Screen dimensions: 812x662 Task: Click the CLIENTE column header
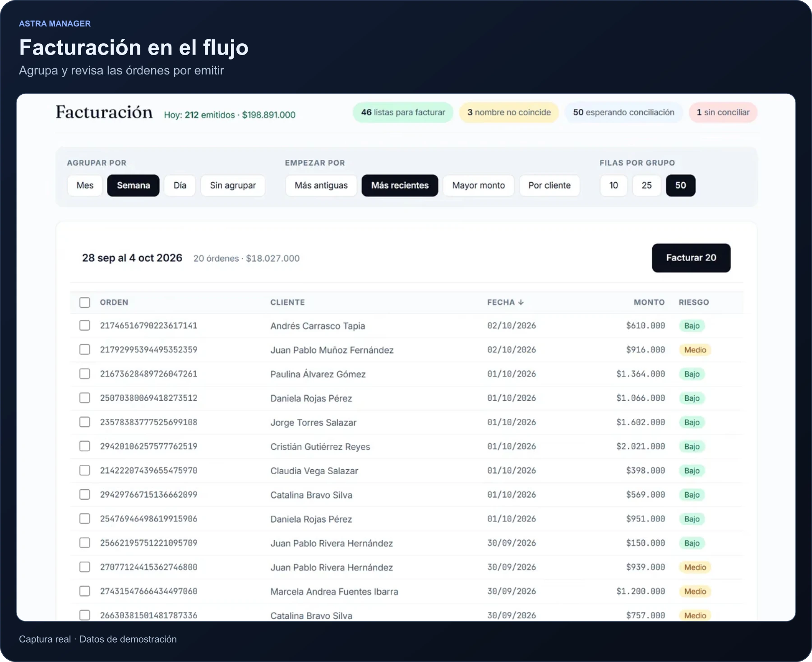click(x=287, y=302)
